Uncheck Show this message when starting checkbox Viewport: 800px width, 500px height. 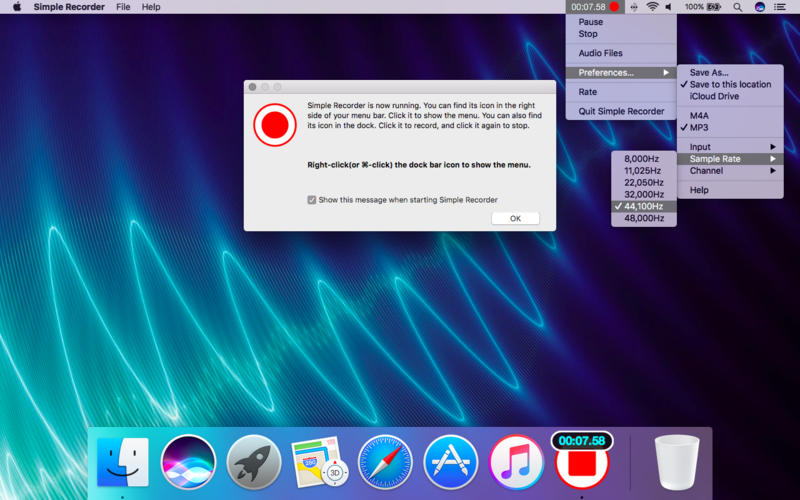pyautogui.click(x=313, y=200)
